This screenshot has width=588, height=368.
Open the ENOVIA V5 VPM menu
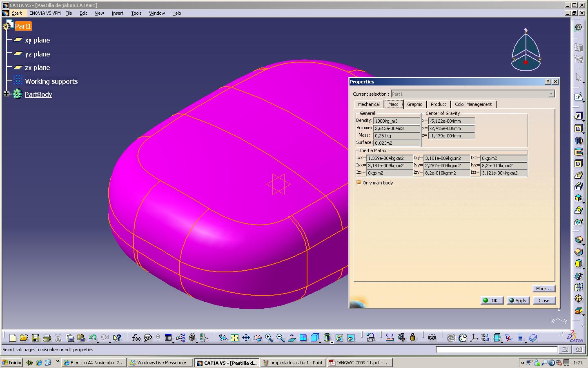pos(45,13)
